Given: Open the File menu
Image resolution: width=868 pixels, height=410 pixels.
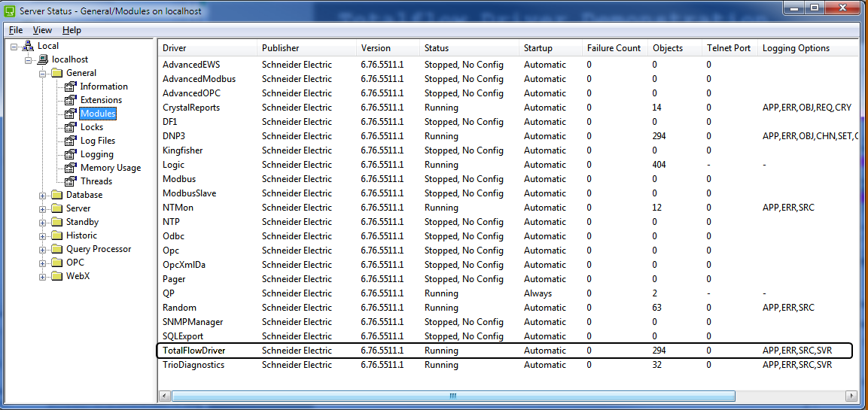Looking at the screenshot, I should 16,30.
